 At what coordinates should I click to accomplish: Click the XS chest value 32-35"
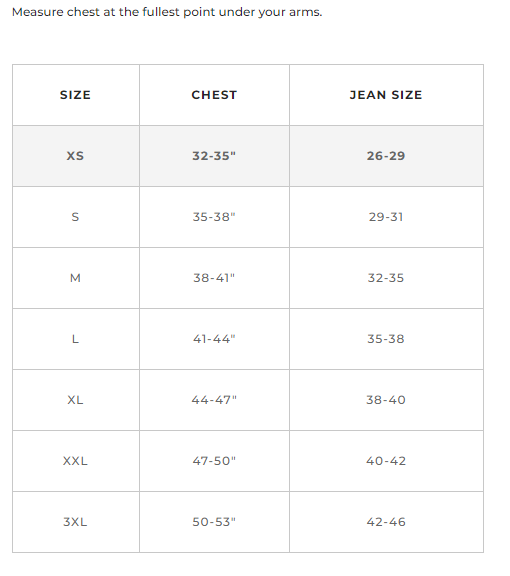(214, 156)
